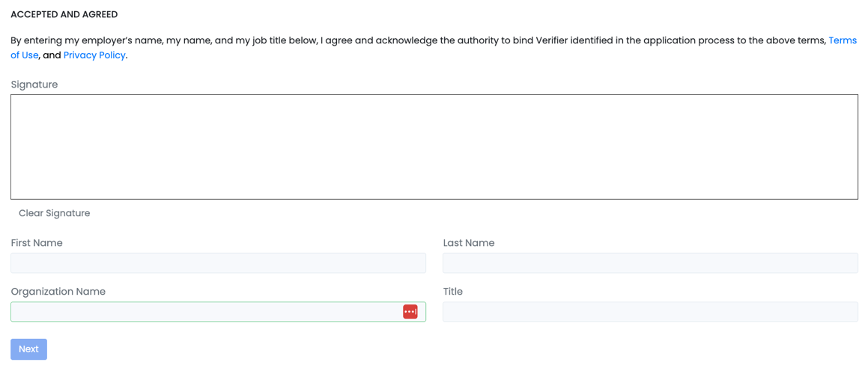The height and width of the screenshot is (371, 868).
Task: Click the First Name label
Action: (37, 243)
